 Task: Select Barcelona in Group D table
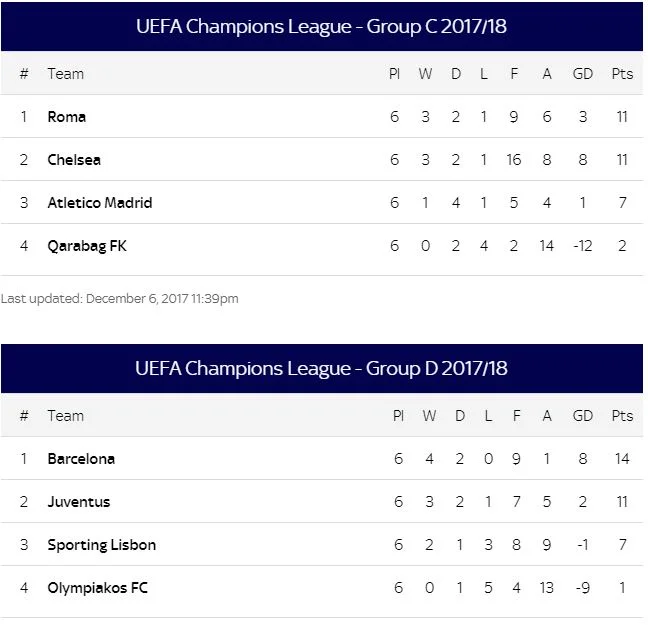click(81, 459)
